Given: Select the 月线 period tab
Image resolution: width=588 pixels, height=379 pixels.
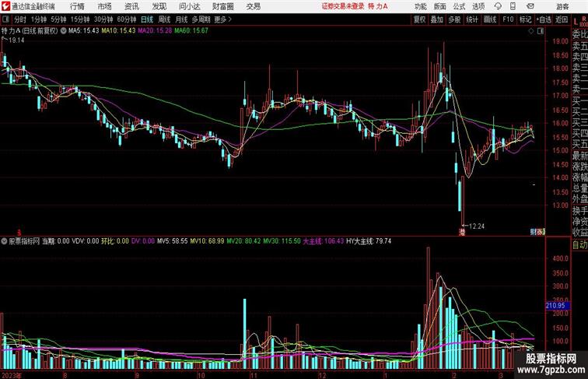Looking at the screenshot, I should 181,19.
